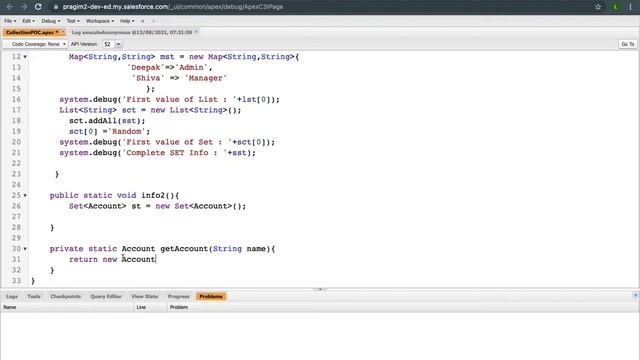Open the Debug menu
Viewport: 640px width, 360px height.
point(51,21)
